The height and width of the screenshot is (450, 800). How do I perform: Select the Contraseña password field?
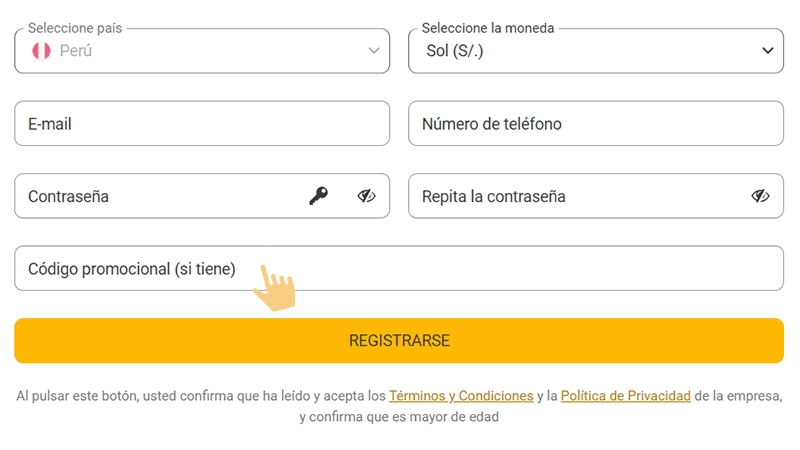click(x=160, y=196)
